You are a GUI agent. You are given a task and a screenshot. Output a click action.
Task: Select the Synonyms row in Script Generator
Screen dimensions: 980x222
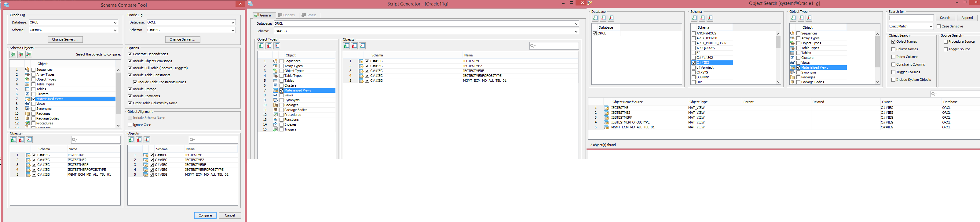[297, 100]
